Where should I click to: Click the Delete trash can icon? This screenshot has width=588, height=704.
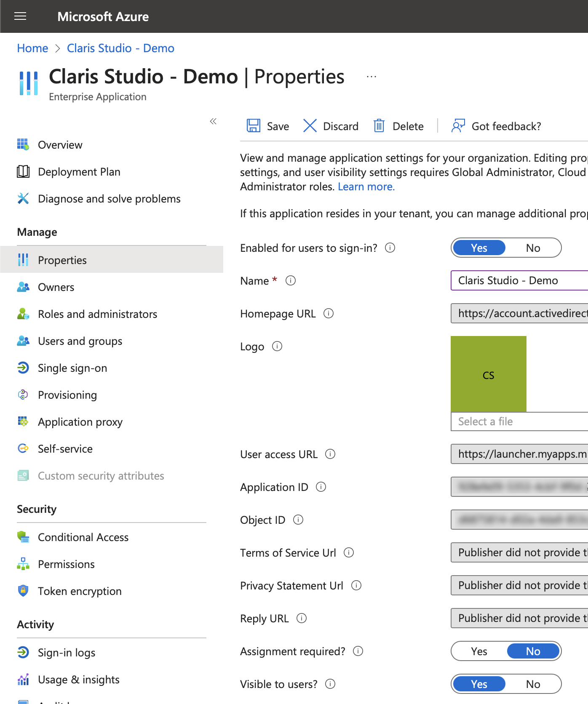(379, 126)
